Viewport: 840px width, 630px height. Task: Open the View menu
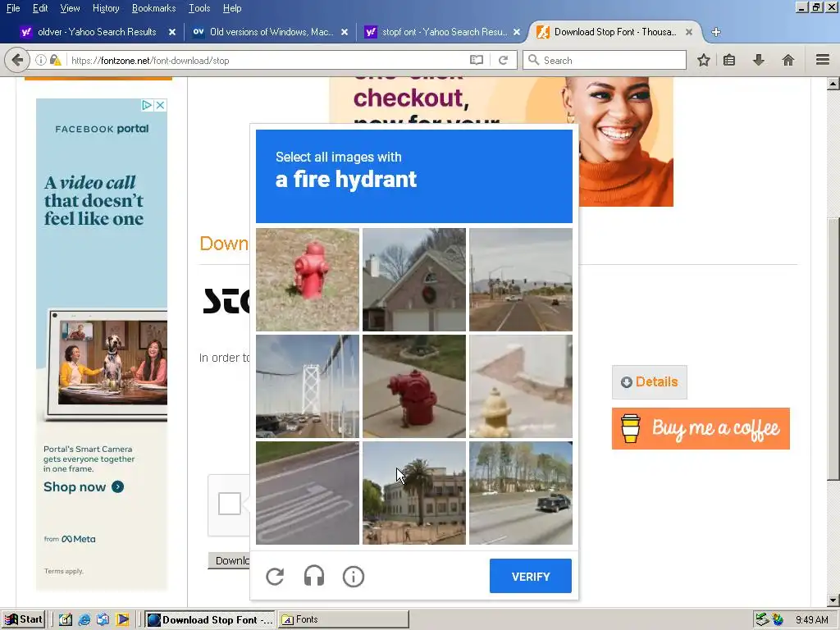[x=70, y=8]
